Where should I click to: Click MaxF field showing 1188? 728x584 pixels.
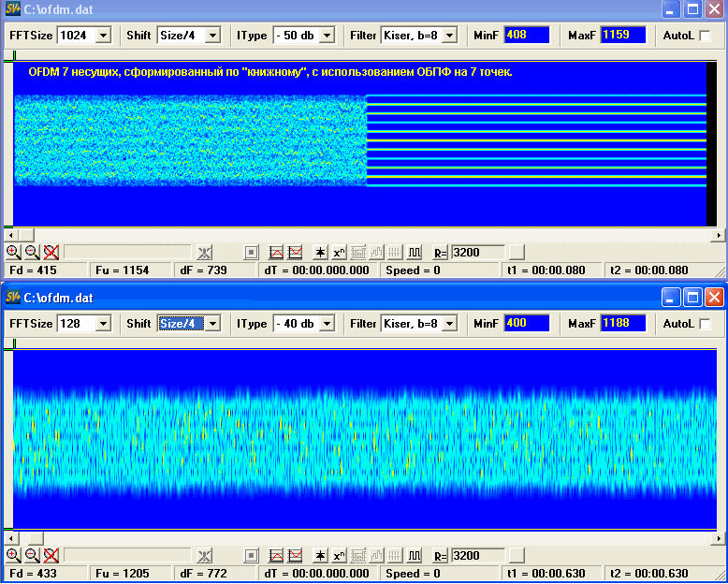coord(623,324)
